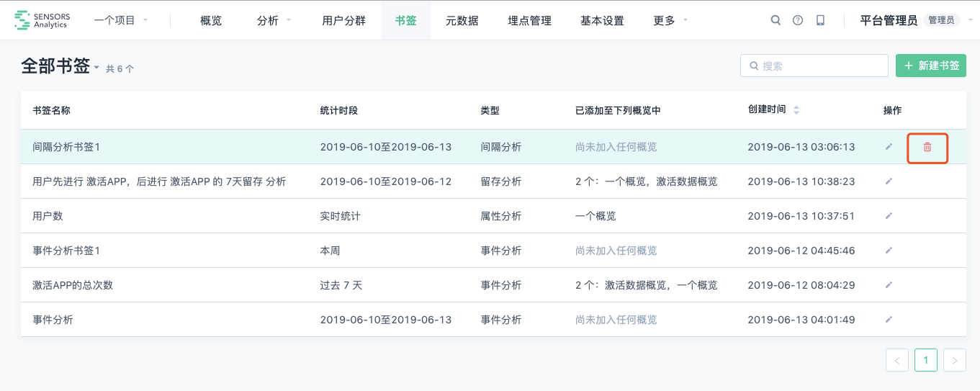Open the 分析 dropdown menu
Image resolution: width=980 pixels, height=391 pixels.
tap(274, 20)
